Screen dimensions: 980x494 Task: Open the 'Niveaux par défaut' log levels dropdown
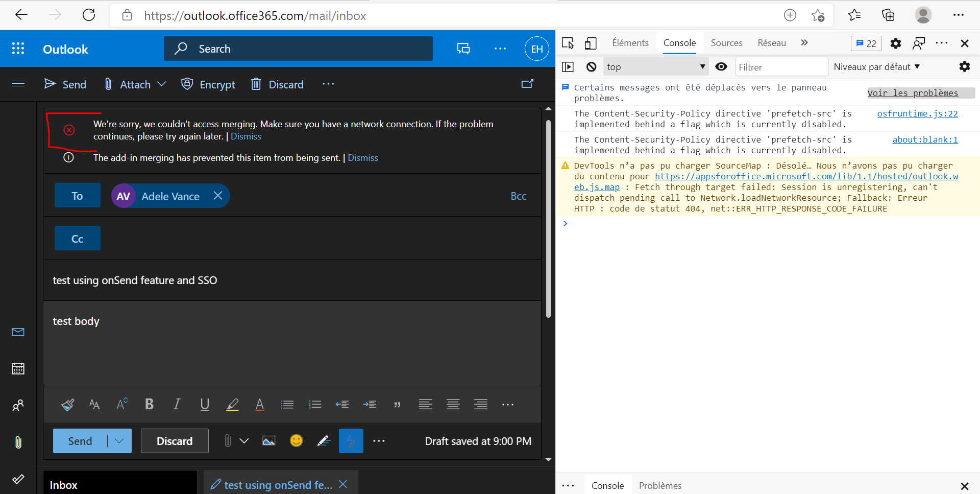click(877, 67)
